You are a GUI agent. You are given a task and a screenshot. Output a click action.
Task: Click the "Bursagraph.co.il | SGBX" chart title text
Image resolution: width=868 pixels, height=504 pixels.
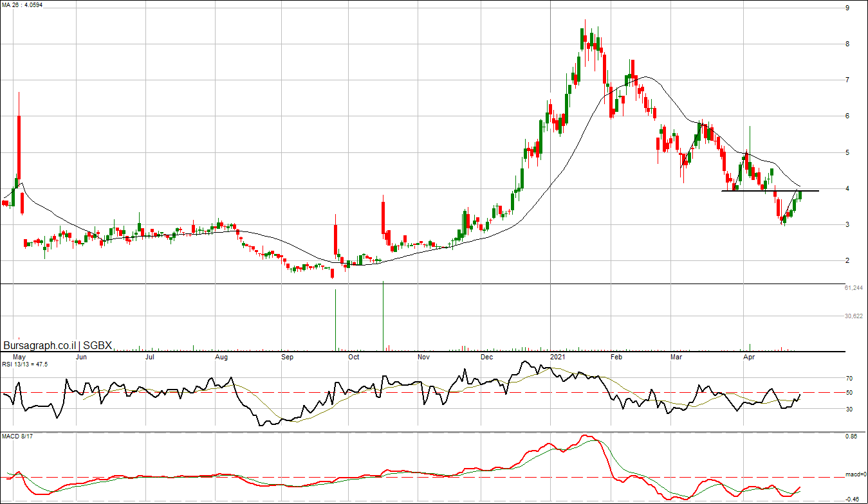pos(58,345)
